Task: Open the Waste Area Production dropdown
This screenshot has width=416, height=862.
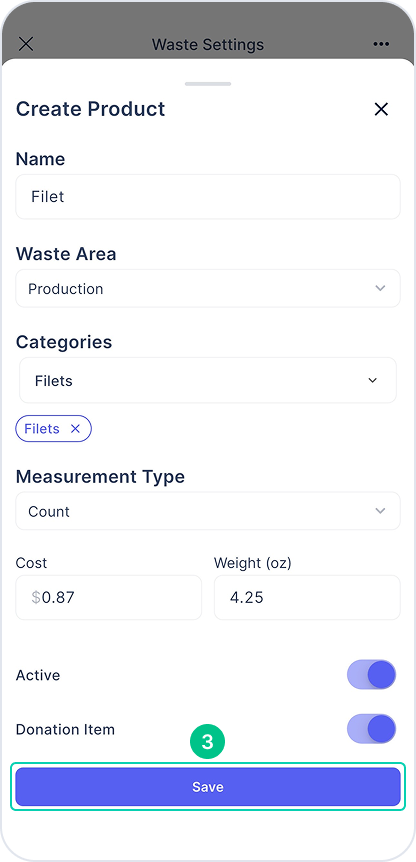Action: pos(208,288)
